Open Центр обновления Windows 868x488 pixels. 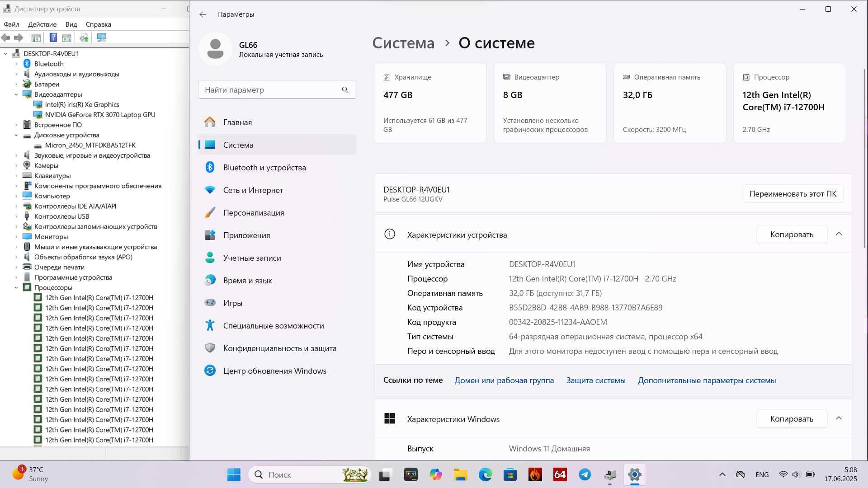(x=277, y=371)
